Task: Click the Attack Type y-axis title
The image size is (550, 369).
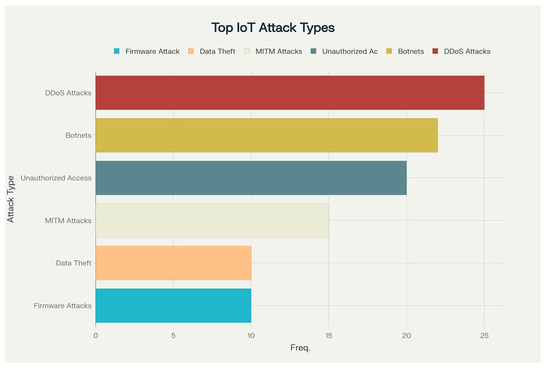Action: click(11, 199)
